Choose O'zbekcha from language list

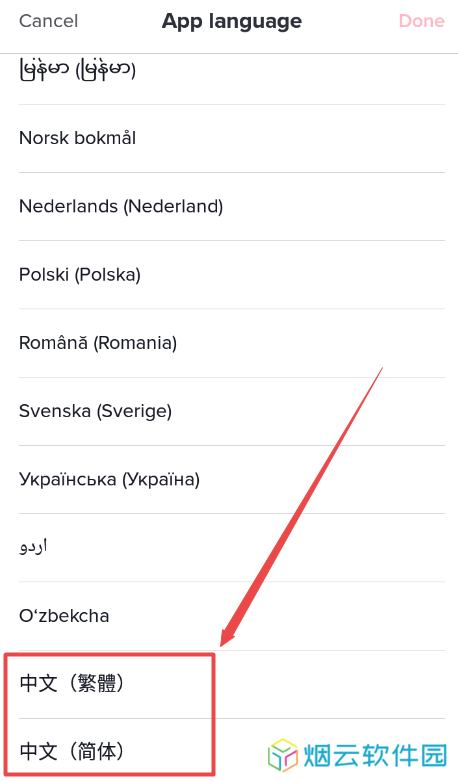click(231, 616)
